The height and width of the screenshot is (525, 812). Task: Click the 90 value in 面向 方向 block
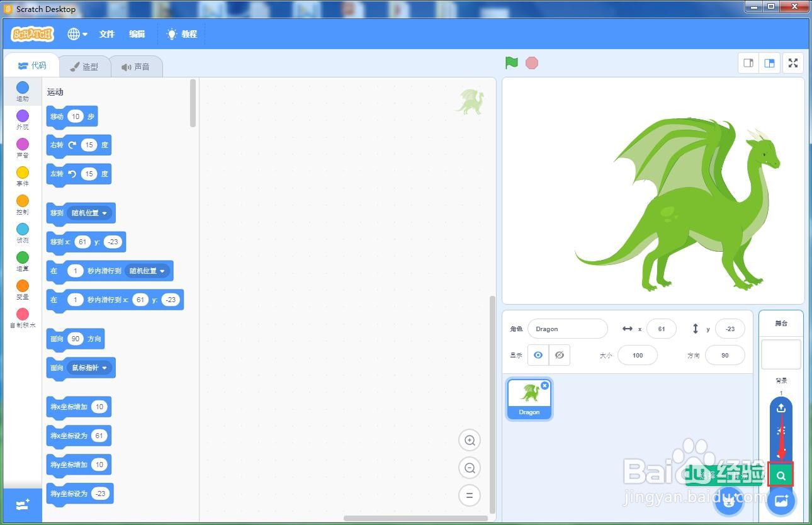(76, 339)
